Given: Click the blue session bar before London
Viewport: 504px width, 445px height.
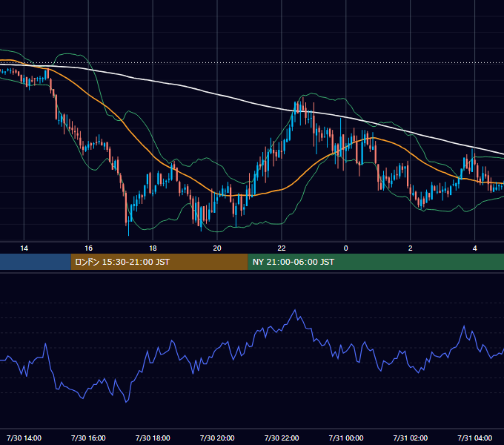Looking at the screenshot, I should point(36,262).
